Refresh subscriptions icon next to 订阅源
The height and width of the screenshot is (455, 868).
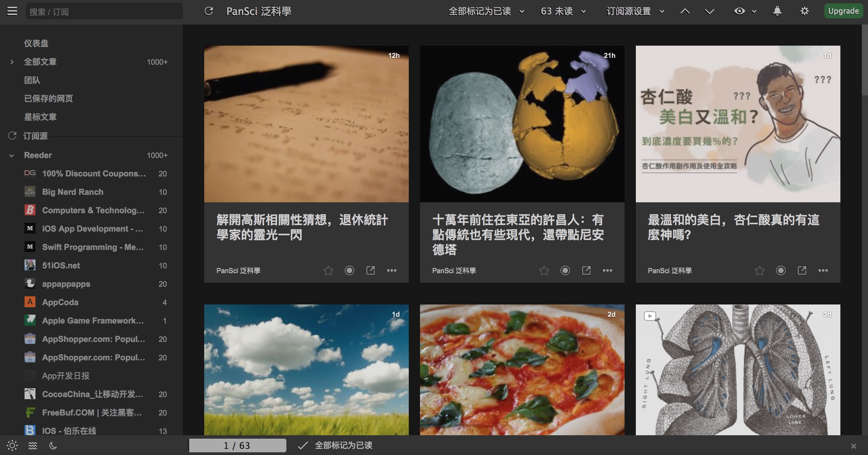12,136
